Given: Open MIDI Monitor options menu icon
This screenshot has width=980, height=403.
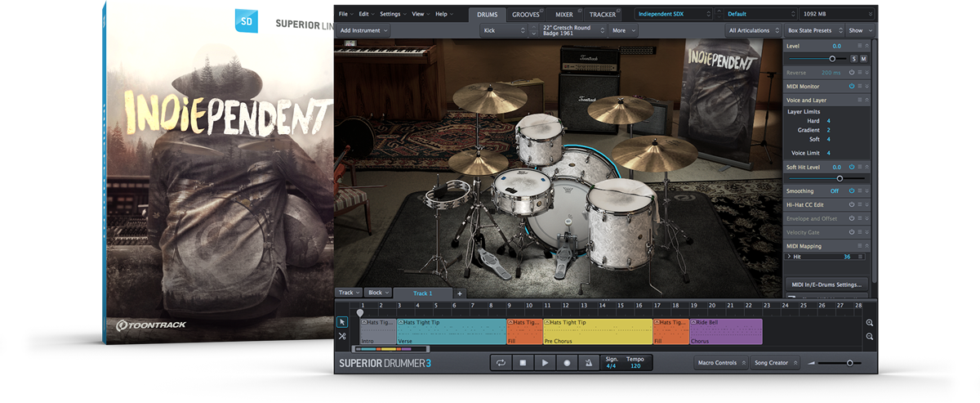Looking at the screenshot, I should pos(859,86).
